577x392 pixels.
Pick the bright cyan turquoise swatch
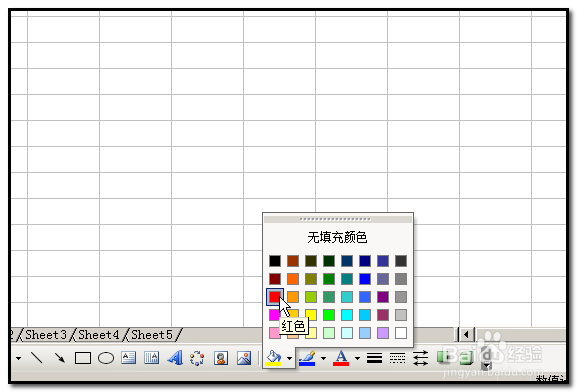347,315
